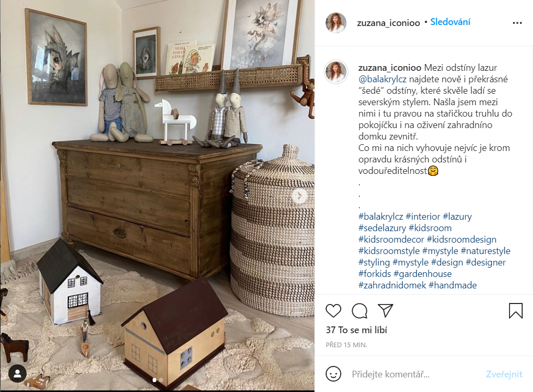Image resolution: width=533 pixels, height=392 pixels.
Task: Click the Zveřejnit post button
Action: (504, 374)
